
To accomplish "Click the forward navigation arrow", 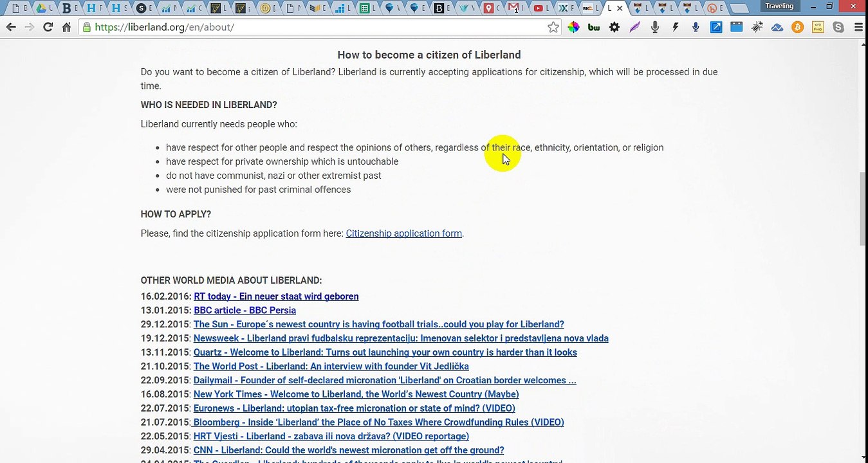I will click(x=29, y=27).
